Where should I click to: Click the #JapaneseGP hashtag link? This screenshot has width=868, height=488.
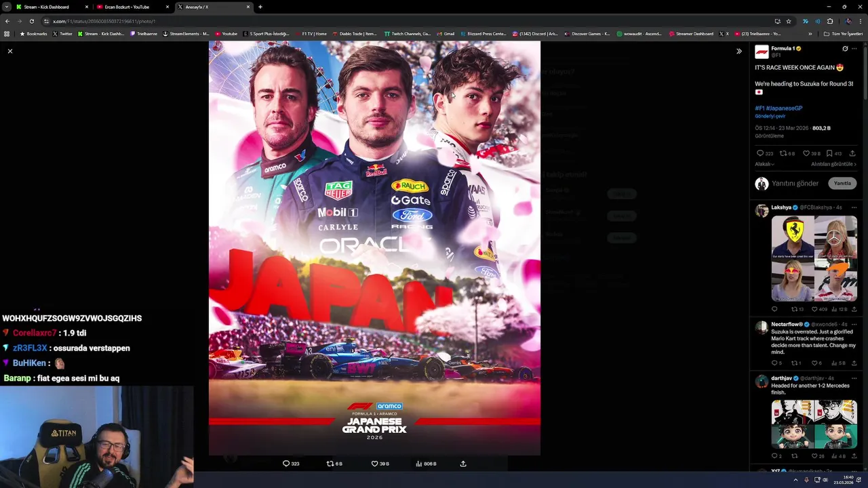784,108
